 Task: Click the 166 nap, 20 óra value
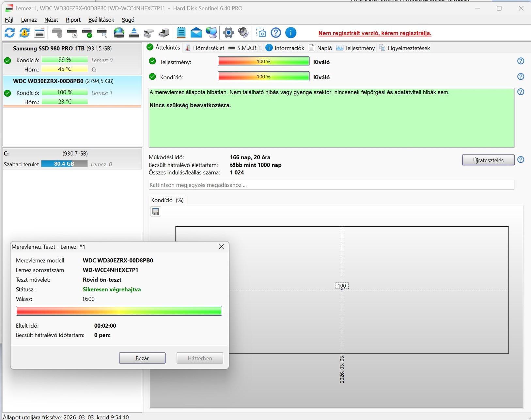tap(250, 157)
